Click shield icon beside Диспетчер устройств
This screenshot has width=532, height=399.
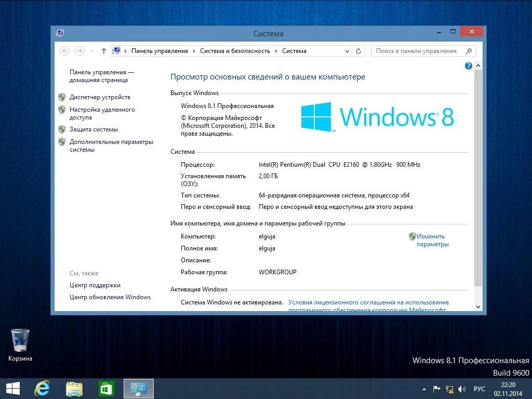[62, 97]
